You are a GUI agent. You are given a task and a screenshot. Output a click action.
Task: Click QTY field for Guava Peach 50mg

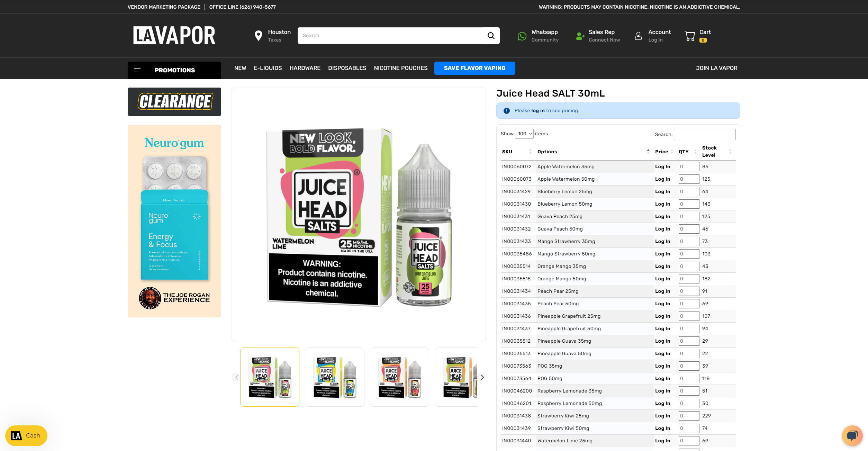click(x=689, y=229)
